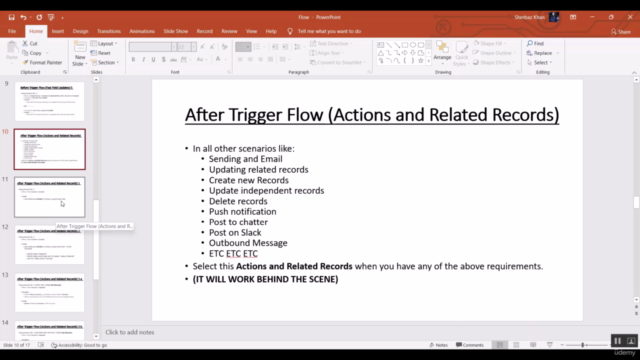Viewport: 640px width, 360px height.
Task: Click the Notes button in status bar
Action: pos(438,345)
